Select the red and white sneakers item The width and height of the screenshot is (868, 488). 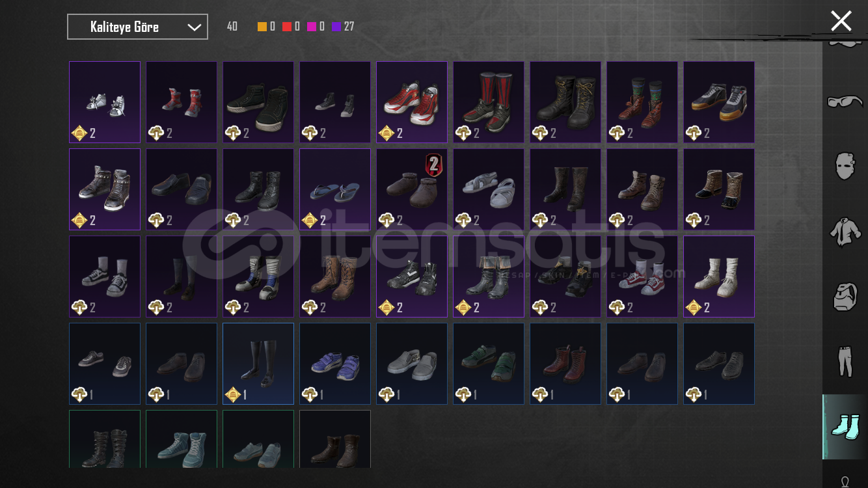tap(412, 102)
